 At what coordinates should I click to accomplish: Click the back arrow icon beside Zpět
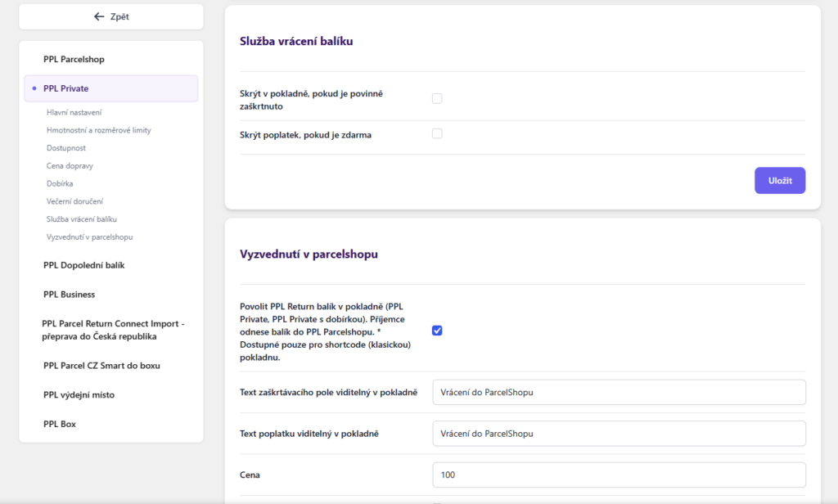pos(99,16)
